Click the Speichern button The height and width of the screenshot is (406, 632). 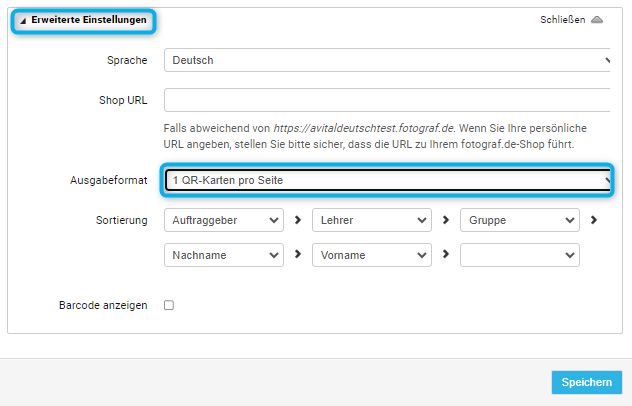[x=586, y=382]
